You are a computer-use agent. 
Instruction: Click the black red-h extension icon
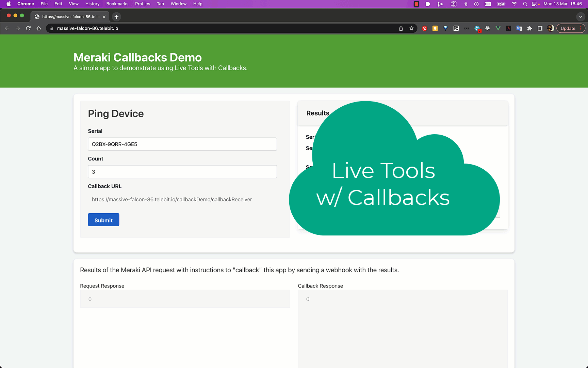tap(508, 28)
